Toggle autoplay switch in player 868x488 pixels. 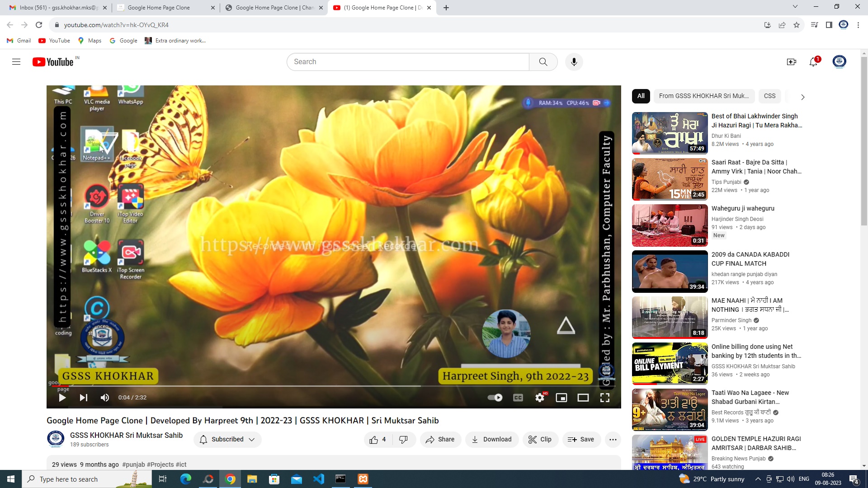495,398
